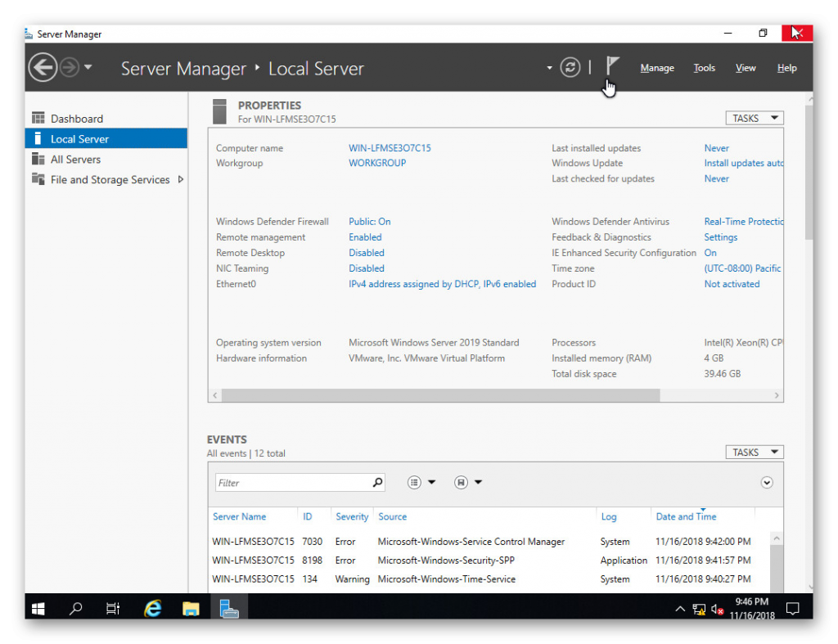Open the Manage menu
The image size is (838, 644).
[x=657, y=68]
